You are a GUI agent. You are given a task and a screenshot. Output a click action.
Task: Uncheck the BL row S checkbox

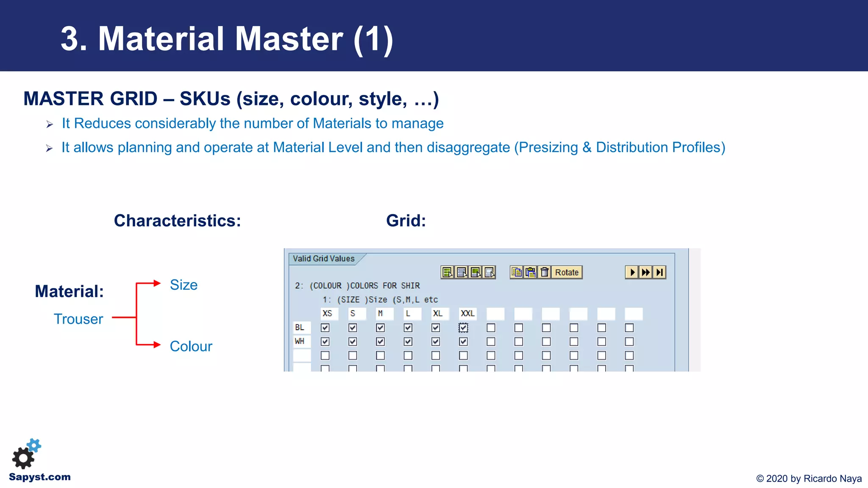click(353, 328)
